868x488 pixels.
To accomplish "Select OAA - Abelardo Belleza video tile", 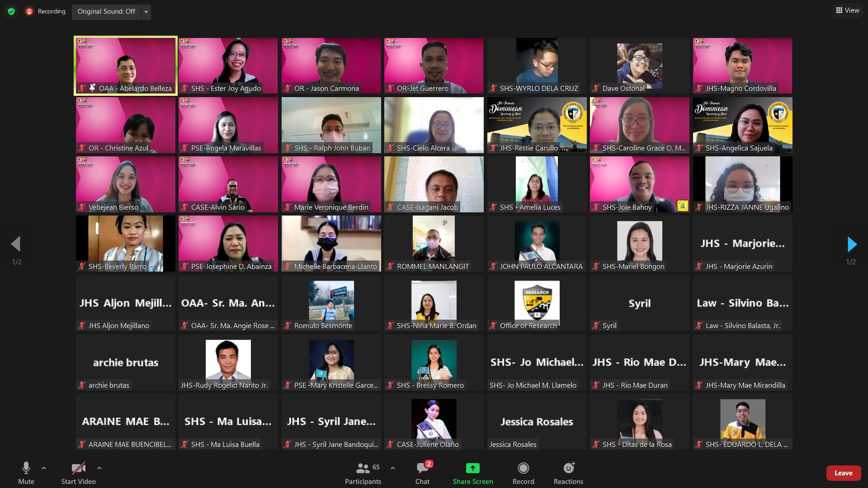I will [126, 66].
